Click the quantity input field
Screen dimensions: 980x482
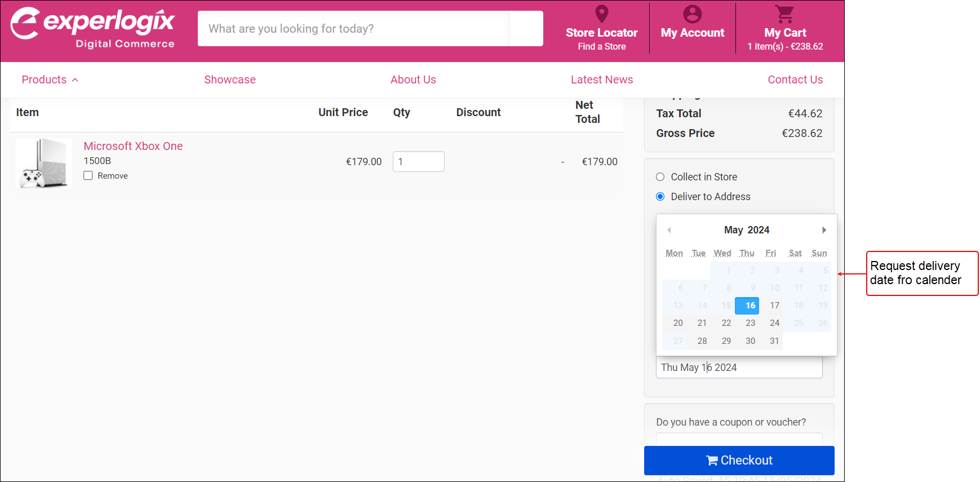[x=418, y=162]
